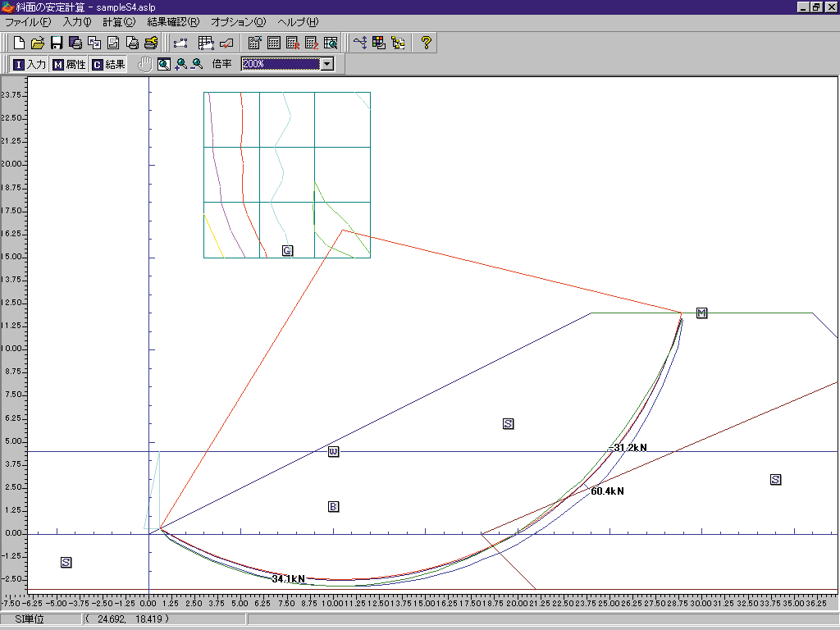The height and width of the screenshot is (630, 840).
Task: Toggle the 入力 input mode button
Action: (29, 64)
